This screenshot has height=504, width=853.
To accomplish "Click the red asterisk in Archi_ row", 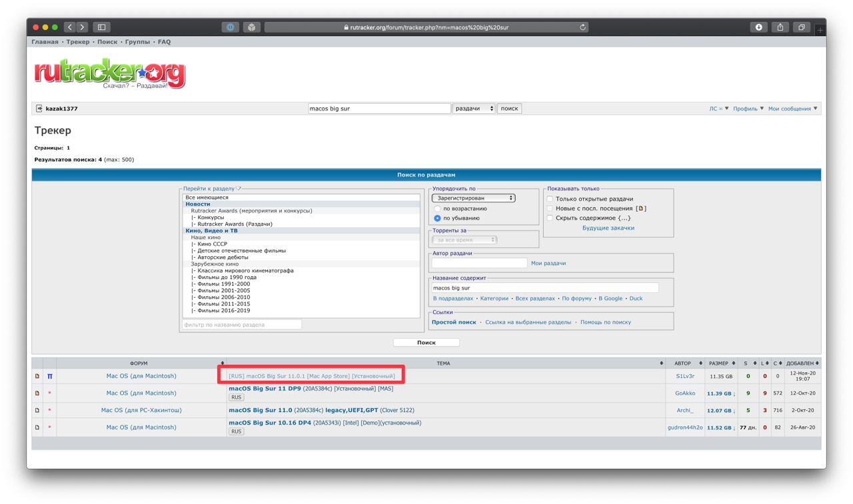I will (49, 411).
